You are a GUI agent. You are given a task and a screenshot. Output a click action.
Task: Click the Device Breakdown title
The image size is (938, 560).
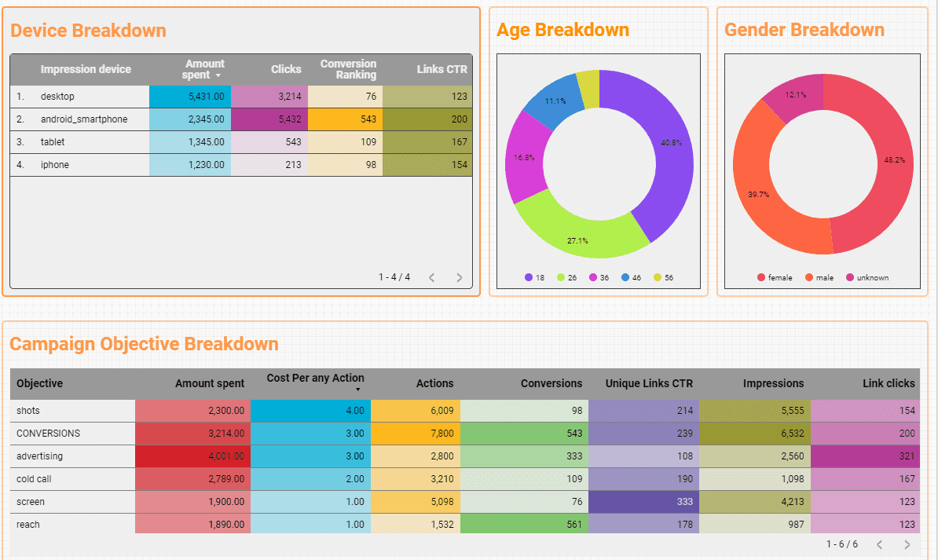click(89, 31)
